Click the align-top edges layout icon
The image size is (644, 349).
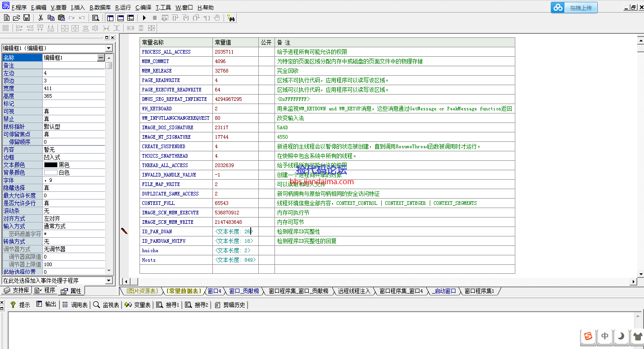tap(40, 28)
